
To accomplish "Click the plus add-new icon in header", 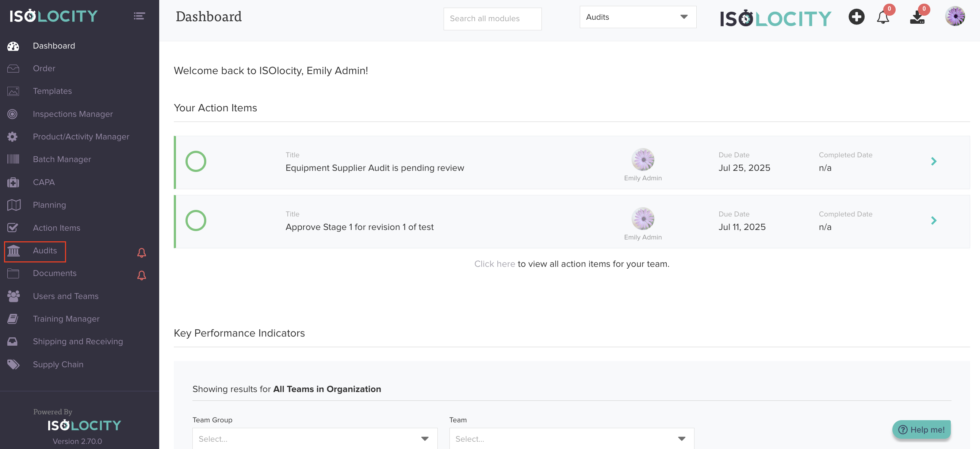I will [856, 17].
